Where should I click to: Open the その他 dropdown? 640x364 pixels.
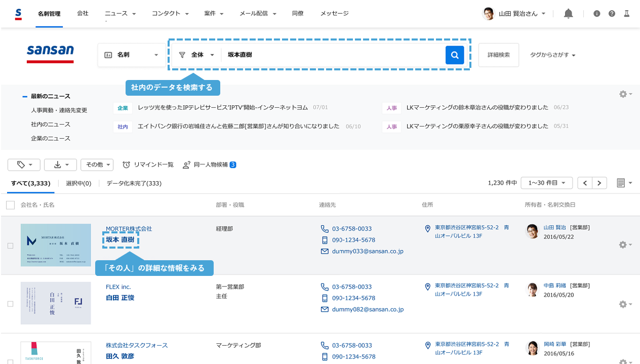97,165
